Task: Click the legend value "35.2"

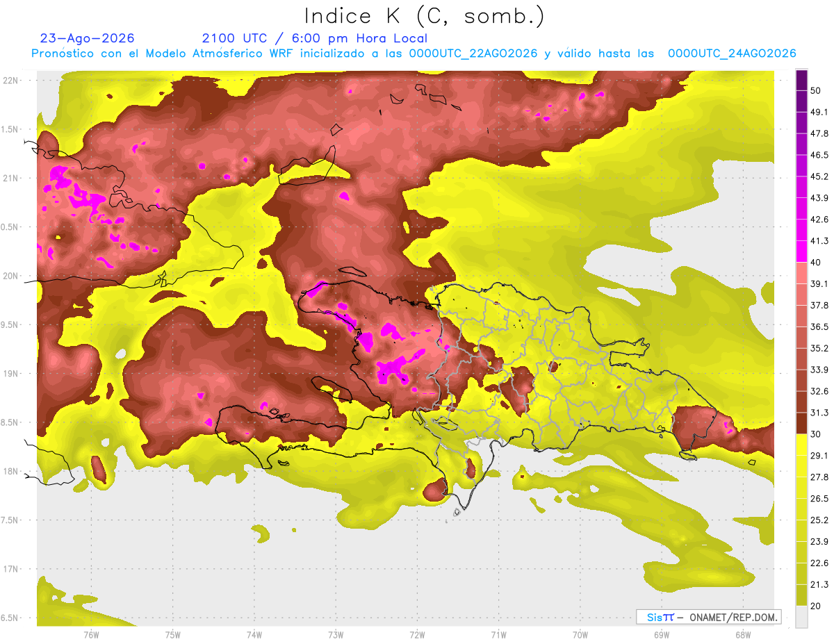Action: coord(819,348)
